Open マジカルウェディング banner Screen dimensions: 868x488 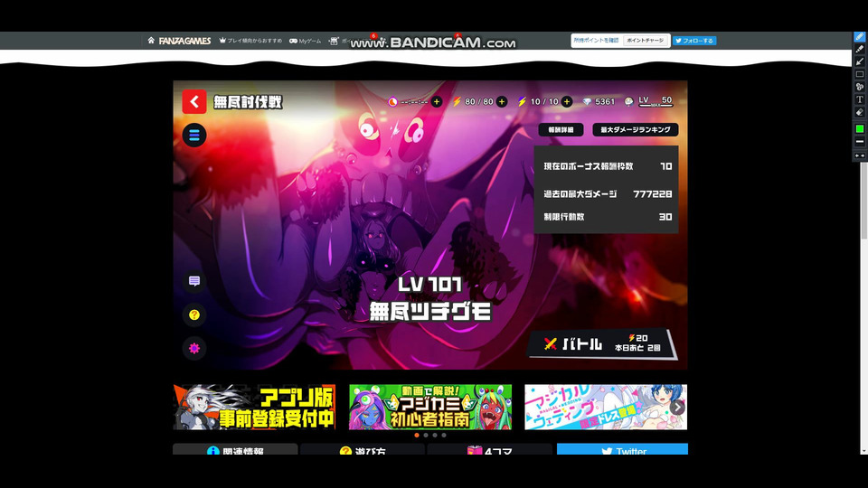[606, 408]
